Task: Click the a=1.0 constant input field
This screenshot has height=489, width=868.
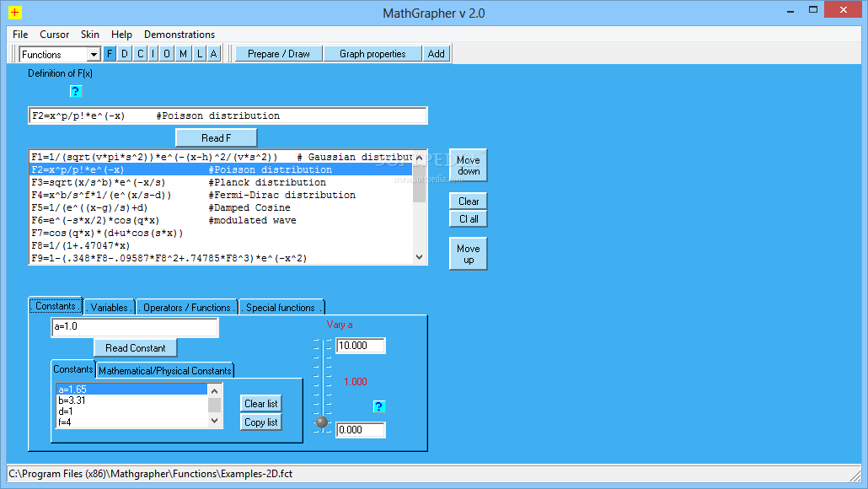Action: [135, 327]
